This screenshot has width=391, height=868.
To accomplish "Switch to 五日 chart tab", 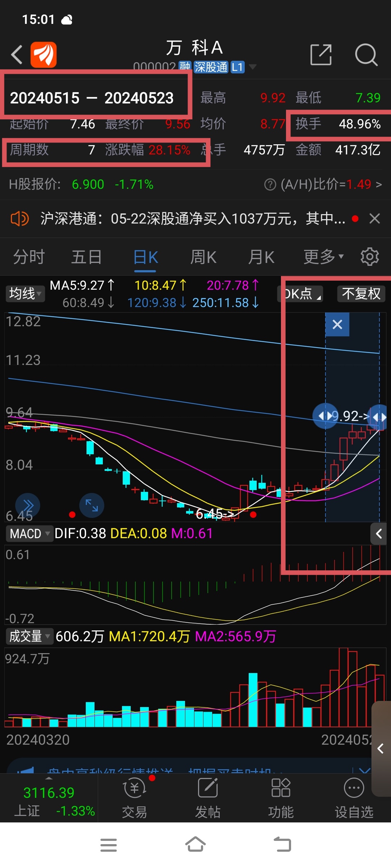I will point(87,257).
